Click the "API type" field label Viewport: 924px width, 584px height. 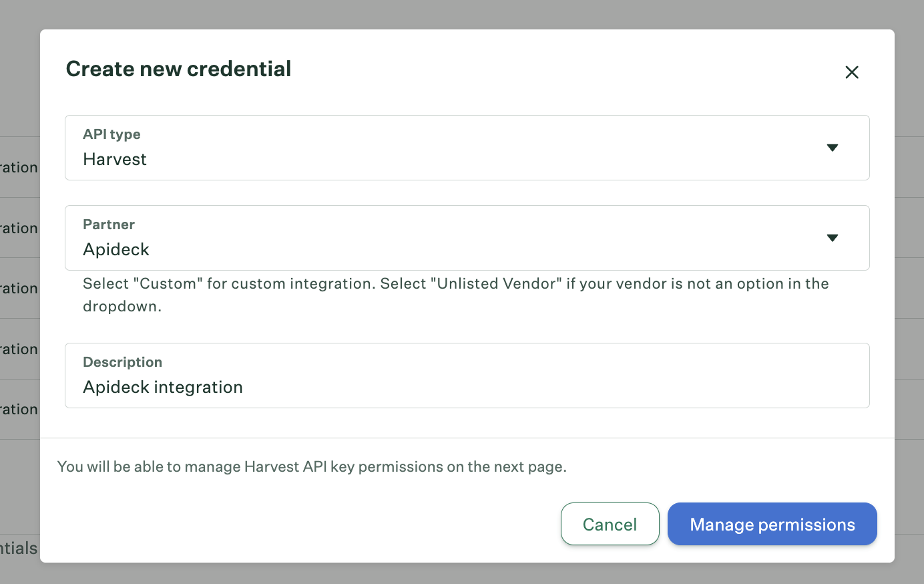[x=111, y=134]
